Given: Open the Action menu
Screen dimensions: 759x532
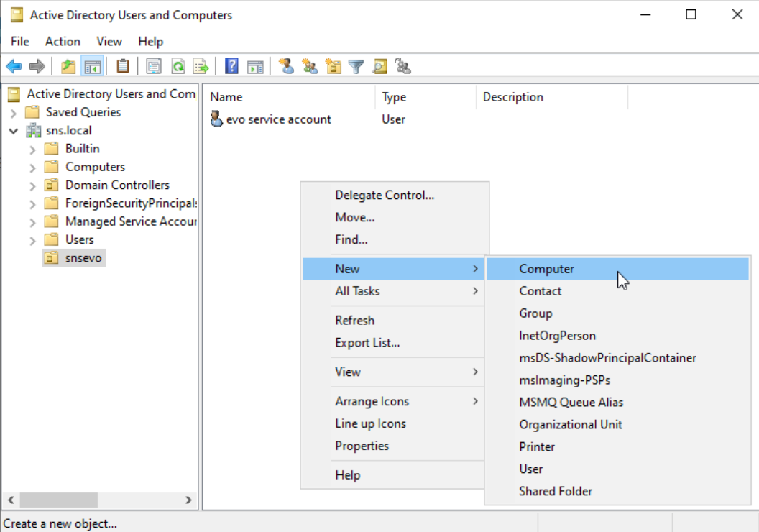Looking at the screenshot, I should [63, 42].
